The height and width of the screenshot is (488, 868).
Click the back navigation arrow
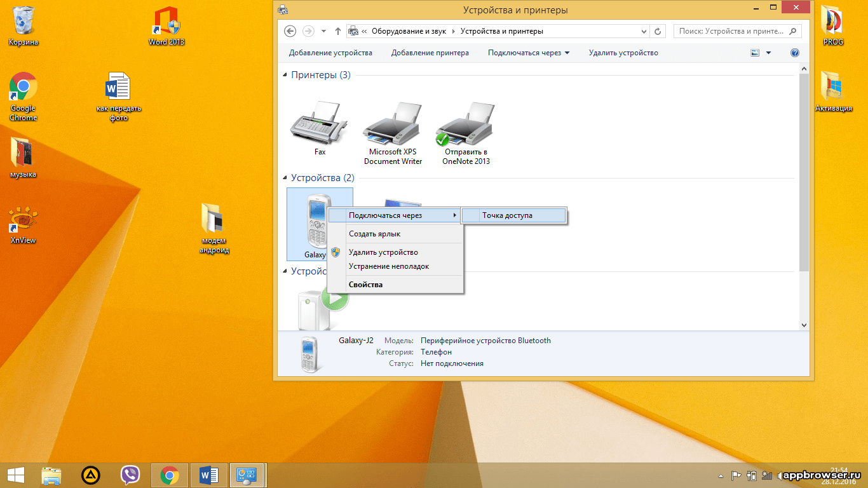(x=290, y=31)
